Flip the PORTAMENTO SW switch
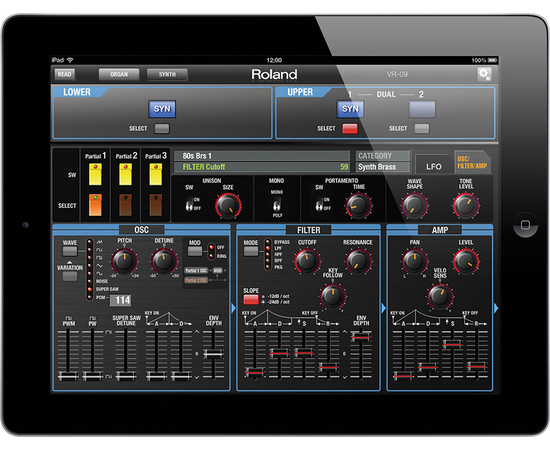 coord(319,204)
